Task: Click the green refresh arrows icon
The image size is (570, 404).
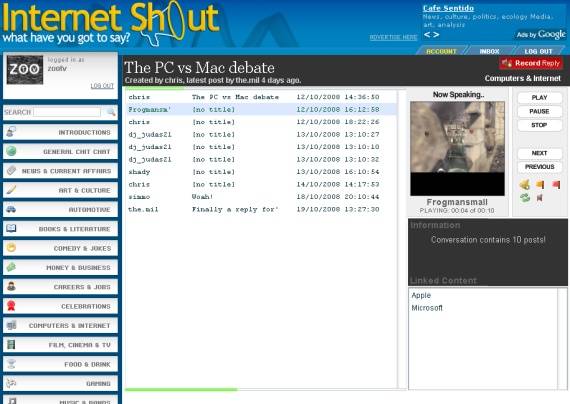Action: [x=525, y=198]
